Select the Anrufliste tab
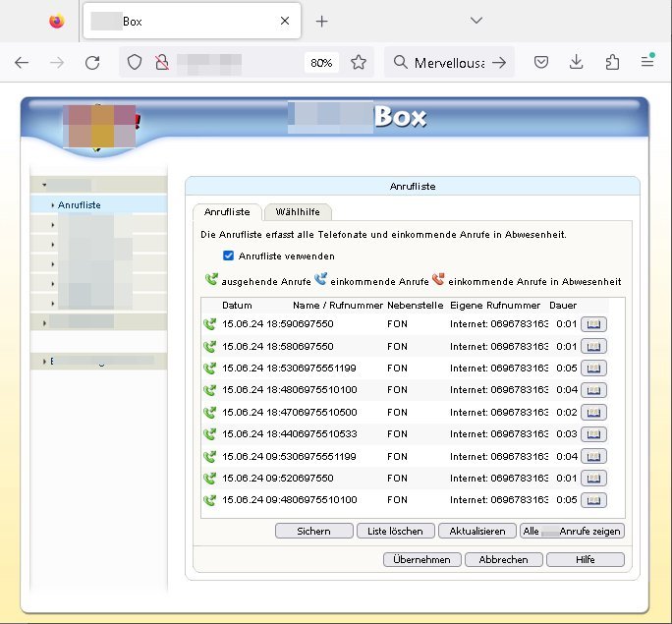The width and height of the screenshot is (672, 624). pyautogui.click(x=227, y=212)
